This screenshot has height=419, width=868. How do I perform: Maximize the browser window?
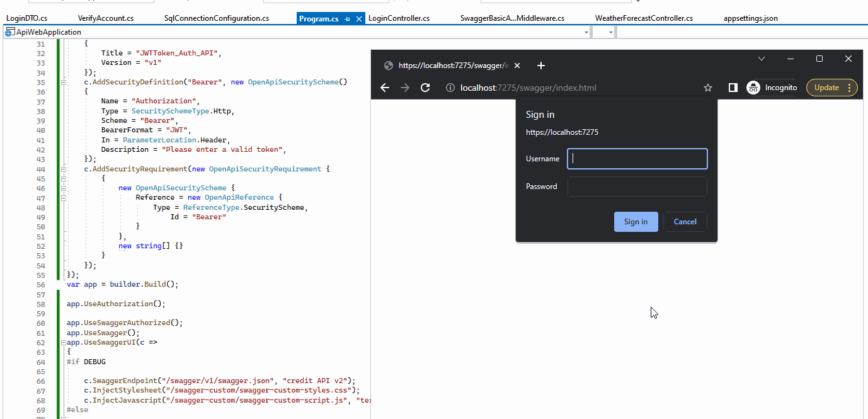819,59
